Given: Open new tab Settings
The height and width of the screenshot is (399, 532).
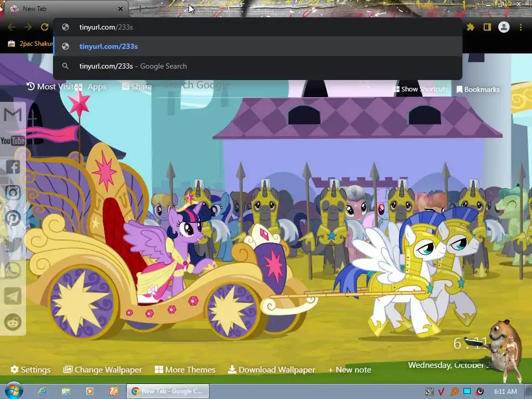Looking at the screenshot, I should point(31,369).
